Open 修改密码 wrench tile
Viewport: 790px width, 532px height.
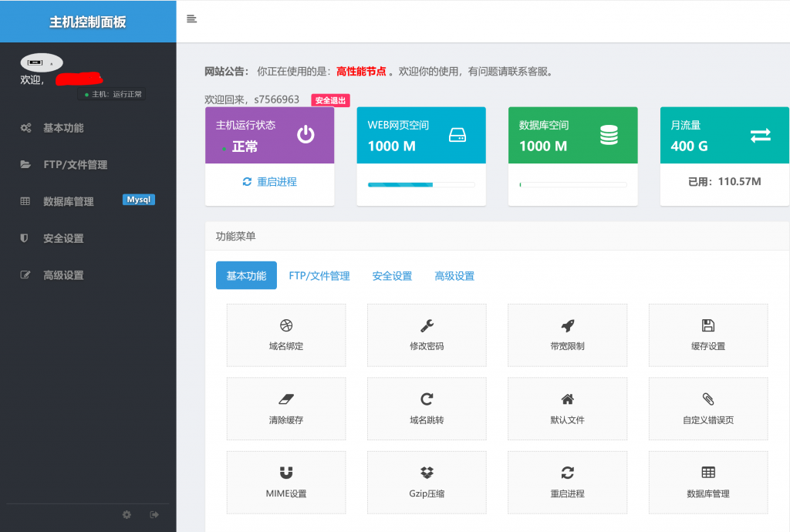click(427, 335)
